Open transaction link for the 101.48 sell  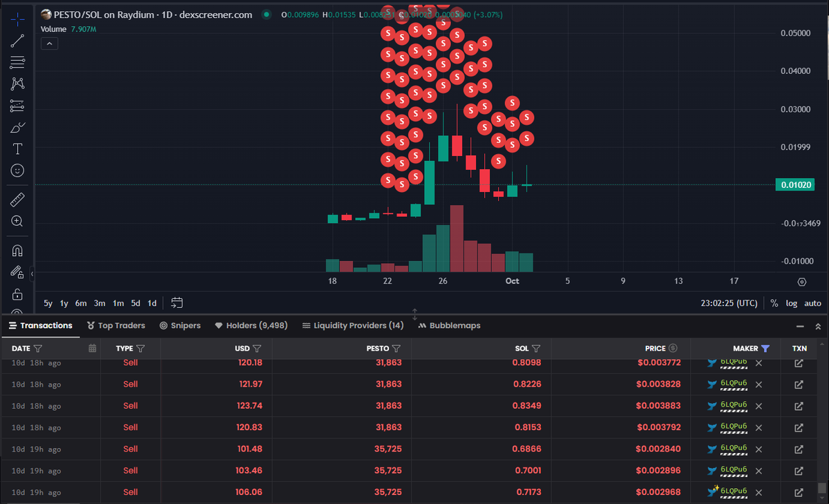coord(799,449)
